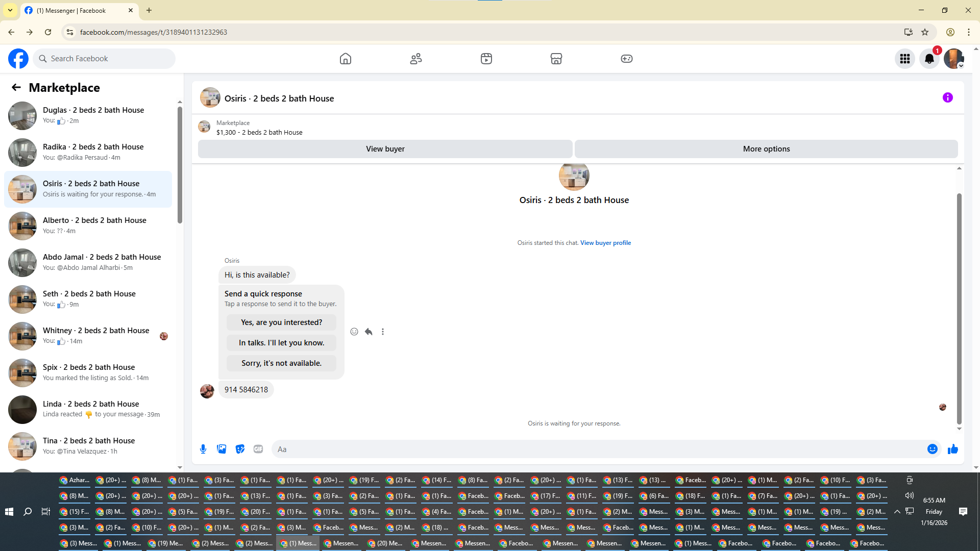The image size is (980, 551).
Task: Open the sticker picker icon
Action: pyautogui.click(x=240, y=449)
